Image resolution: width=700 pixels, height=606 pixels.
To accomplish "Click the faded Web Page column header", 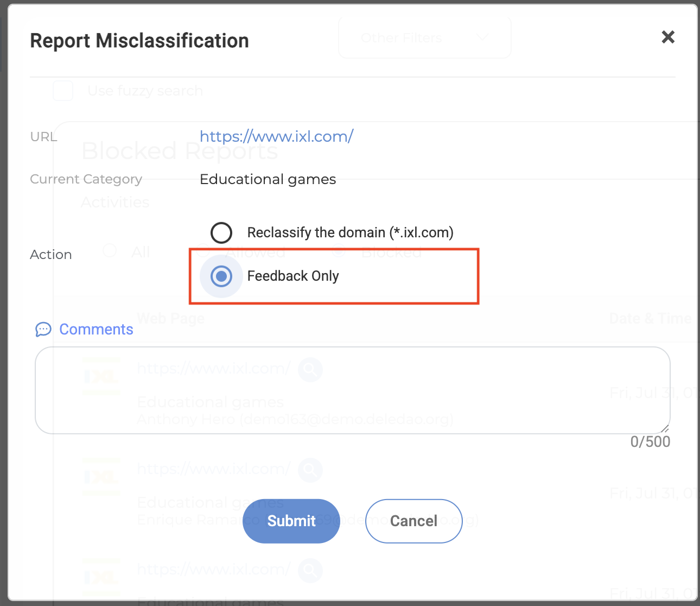I will click(x=171, y=319).
